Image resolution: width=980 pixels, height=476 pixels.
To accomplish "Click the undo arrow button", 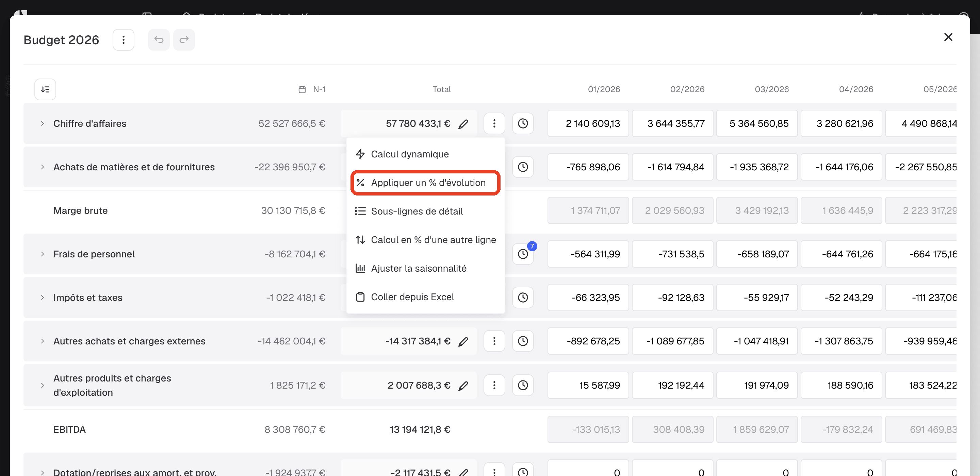I will click(x=159, y=39).
